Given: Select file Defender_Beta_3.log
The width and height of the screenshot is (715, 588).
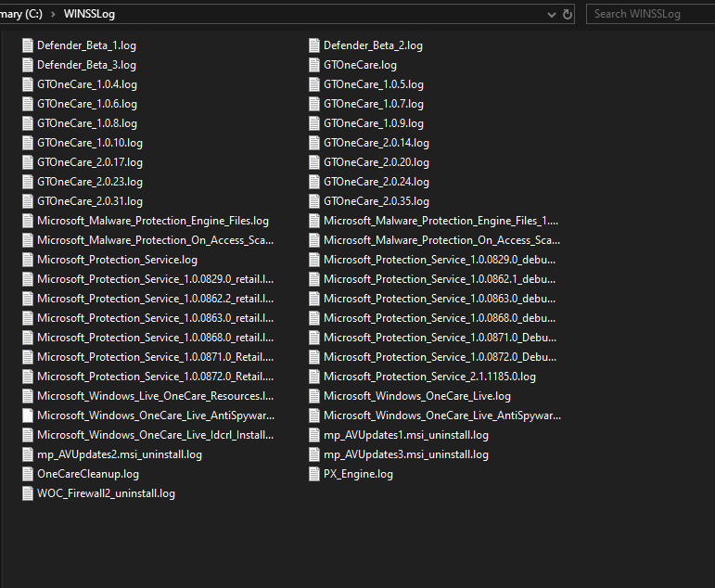Looking at the screenshot, I should [x=79, y=65].
